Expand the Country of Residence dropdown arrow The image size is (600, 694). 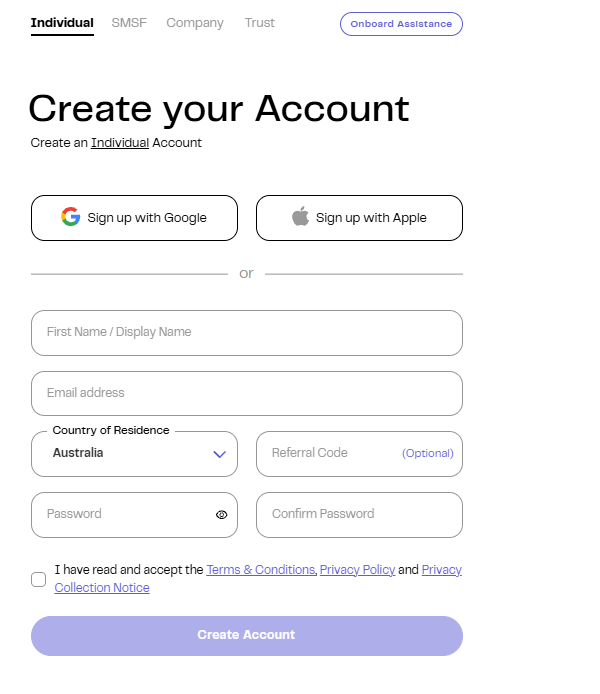[220, 454]
